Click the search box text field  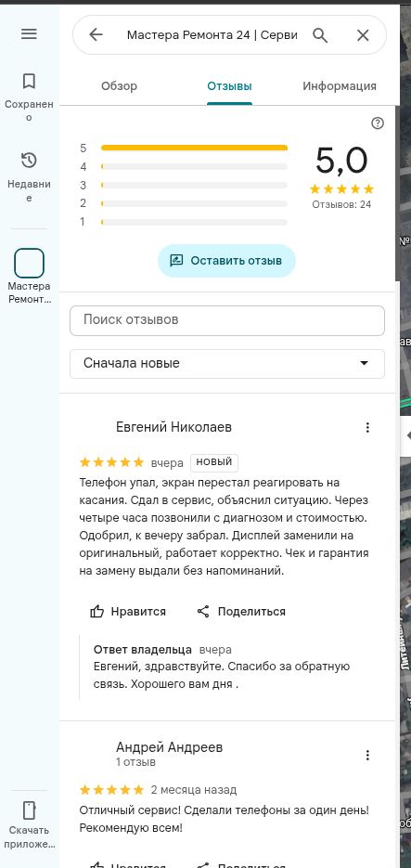pyautogui.click(x=212, y=35)
